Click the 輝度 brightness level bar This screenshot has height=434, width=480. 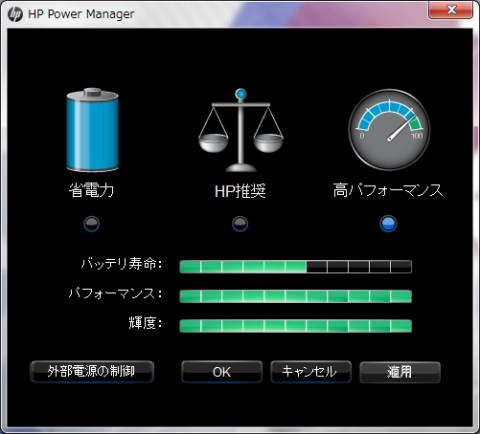(296, 326)
